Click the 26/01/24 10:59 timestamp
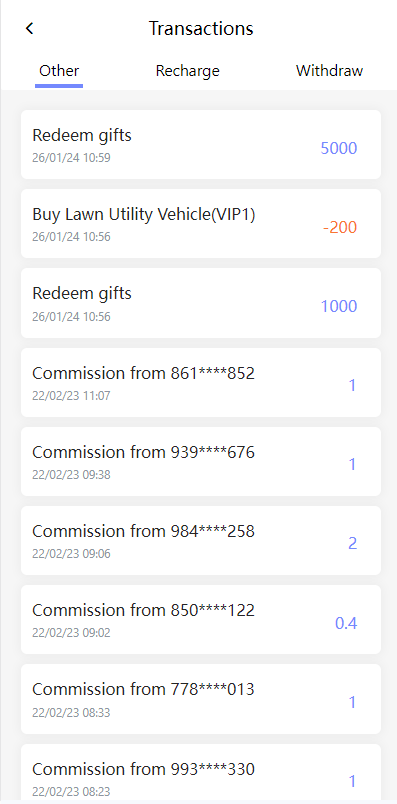Screen dimensions: 397x804 click(71, 157)
